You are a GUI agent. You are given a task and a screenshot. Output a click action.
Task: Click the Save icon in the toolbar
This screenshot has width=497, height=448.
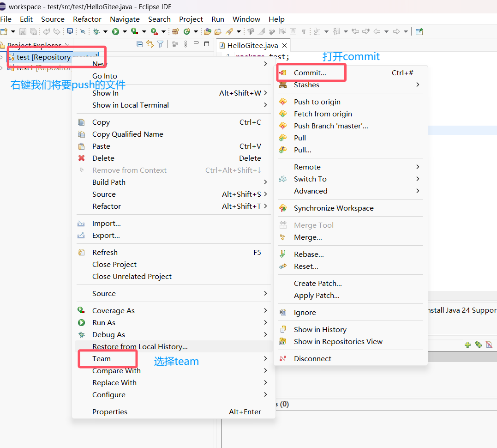pos(23,31)
